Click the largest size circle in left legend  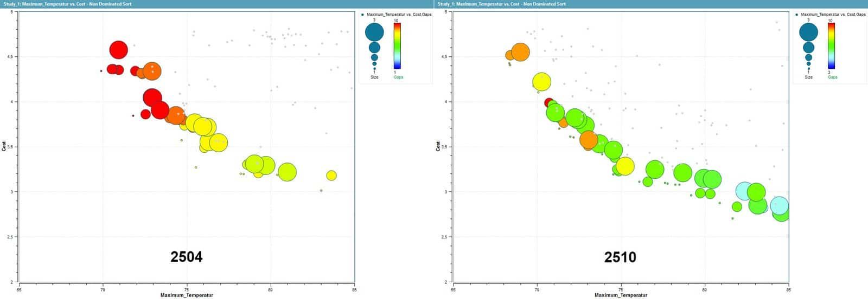click(374, 32)
